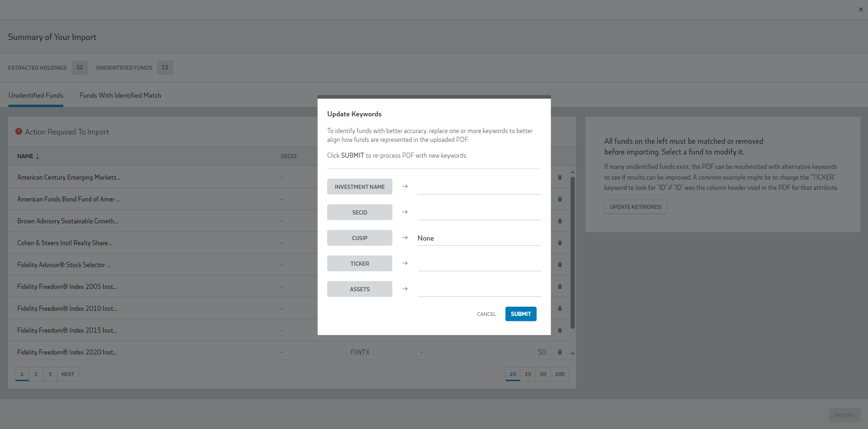The height and width of the screenshot is (429, 868).
Task: Delete the Fidelity Freedom Index 2005 row
Action: [559, 287]
